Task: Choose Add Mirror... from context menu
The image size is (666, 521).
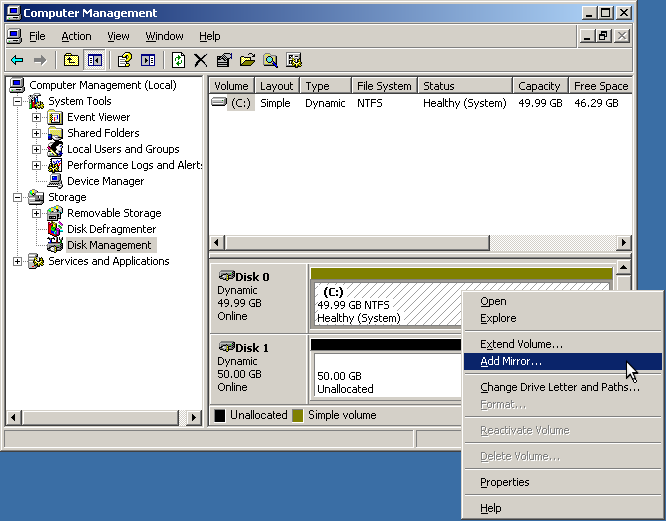Action: point(563,361)
